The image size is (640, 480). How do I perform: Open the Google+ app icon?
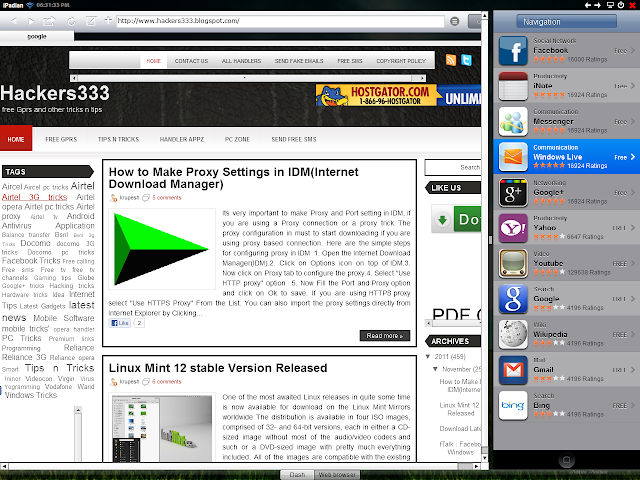pos(513,193)
